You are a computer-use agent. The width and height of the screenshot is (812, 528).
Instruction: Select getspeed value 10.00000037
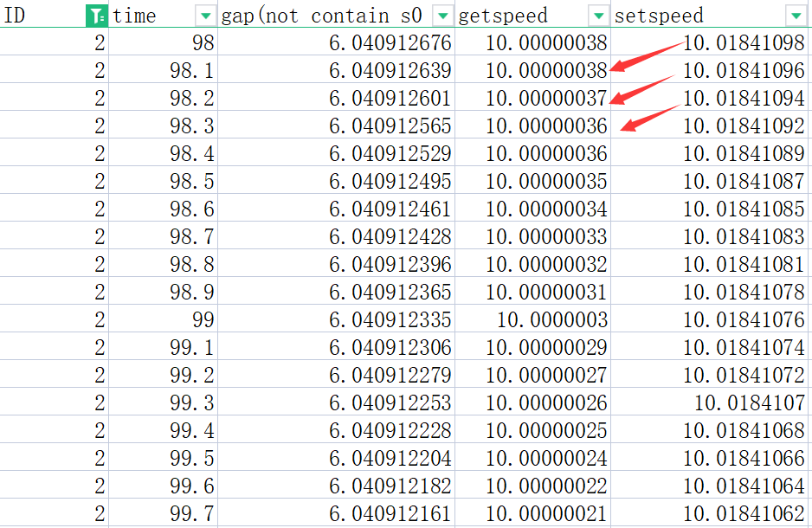coord(533,97)
